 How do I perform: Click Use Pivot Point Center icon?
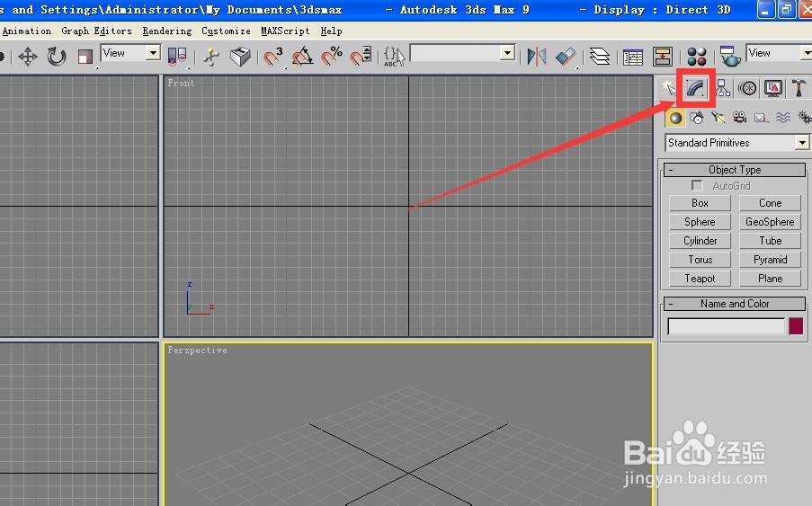coord(177,57)
